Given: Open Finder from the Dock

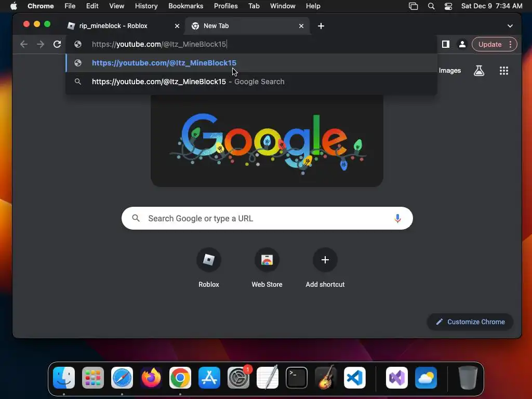Looking at the screenshot, I should coord(64,378).
